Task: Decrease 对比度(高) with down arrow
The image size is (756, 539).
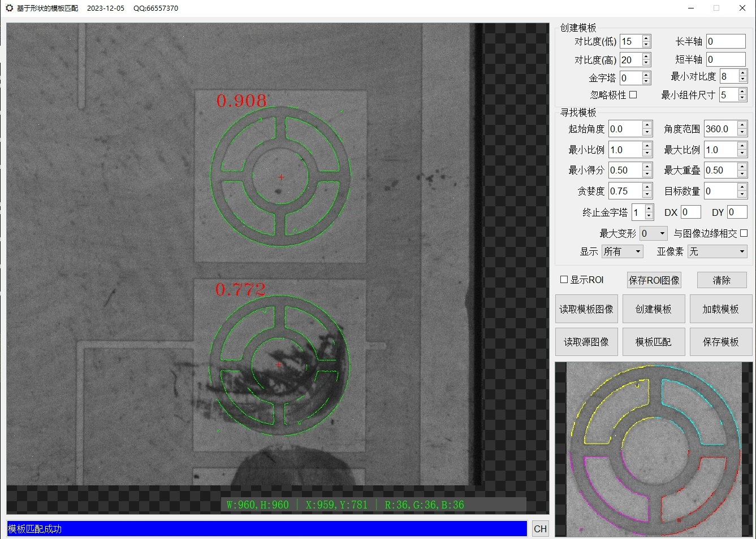Action: [x=646, y=63]
